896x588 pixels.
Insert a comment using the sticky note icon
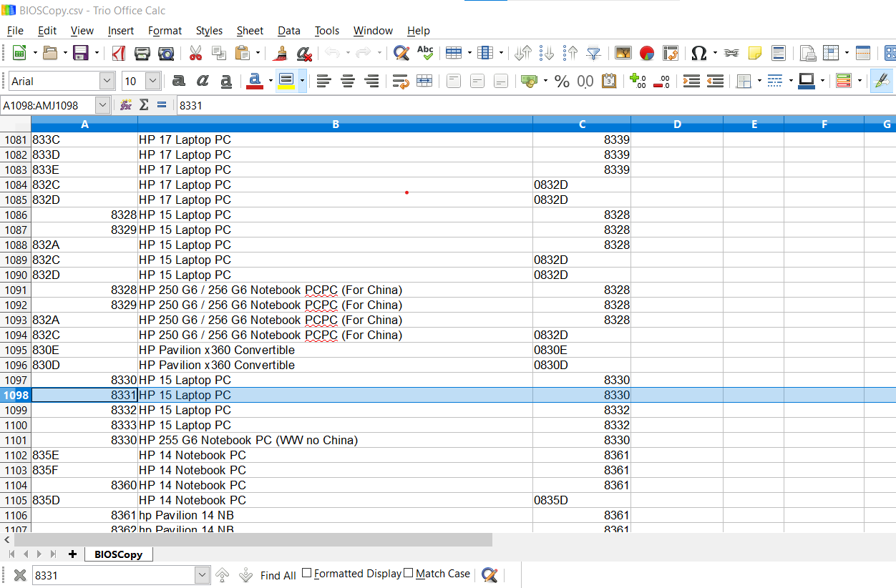point(754,53)
